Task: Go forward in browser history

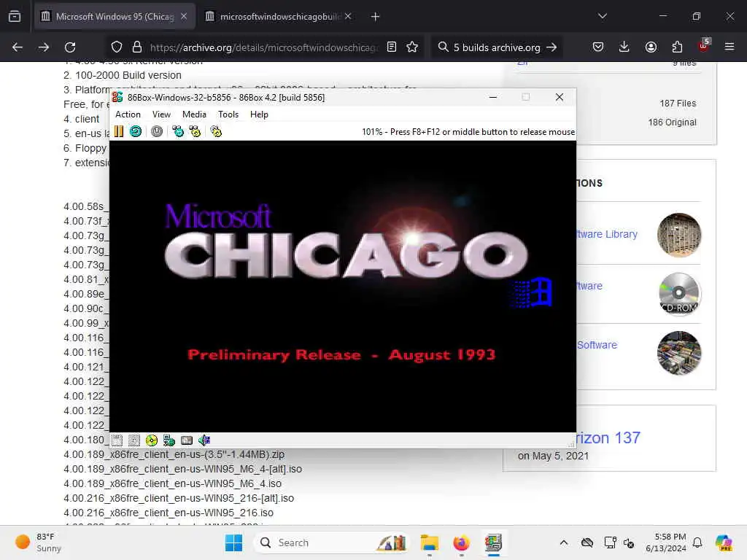Action: pos(44,47)
